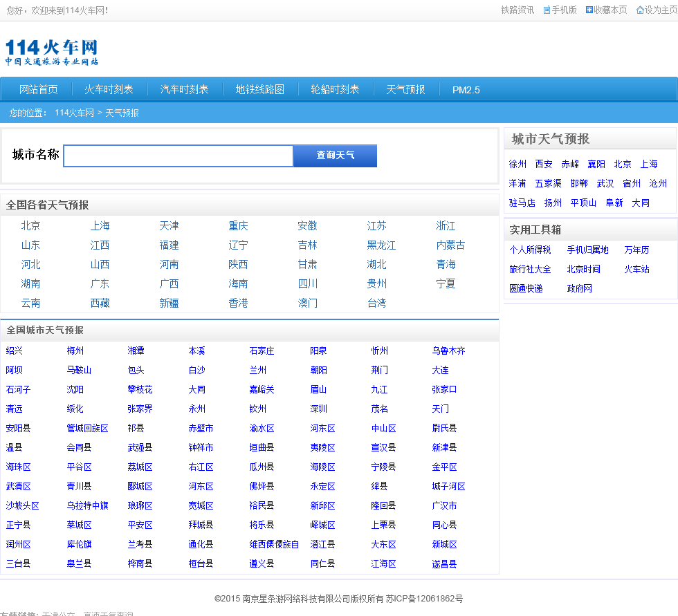Open the 维西傈僳族自 weather link
The width and height of the screenshot is (678, 616).
click(x=274, y=545)
